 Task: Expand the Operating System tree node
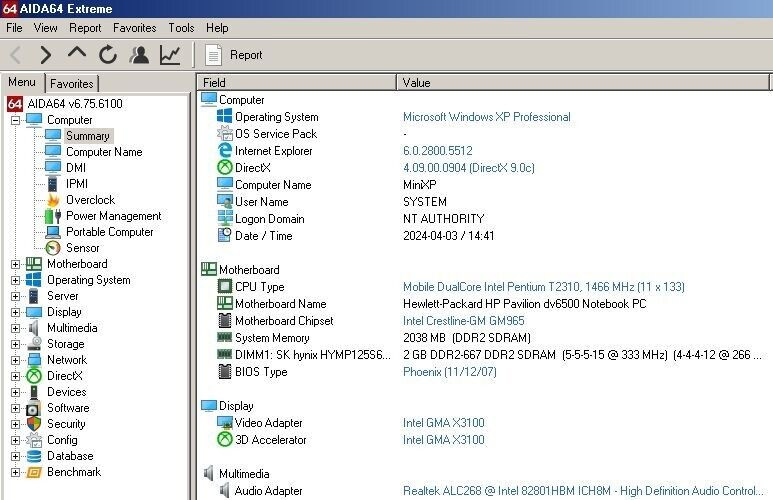(15, 280)
